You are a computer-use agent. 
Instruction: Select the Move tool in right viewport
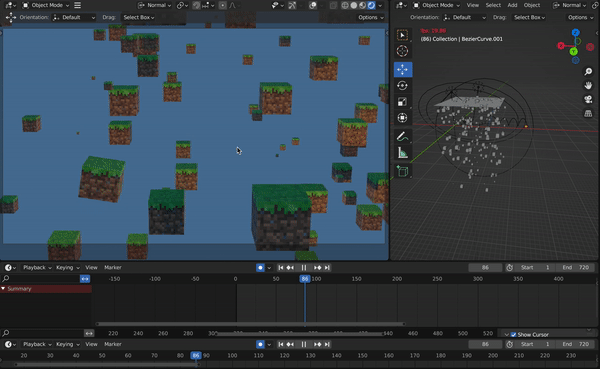pos(403,69)
